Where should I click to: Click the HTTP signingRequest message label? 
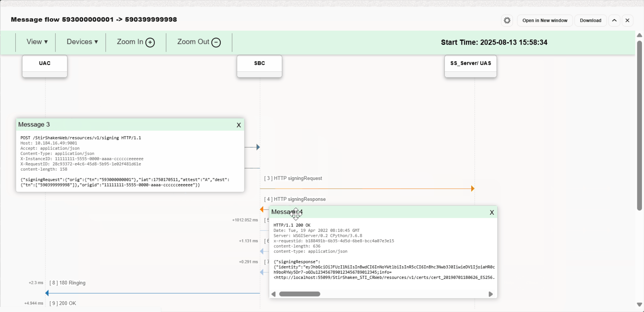[293, 178]
